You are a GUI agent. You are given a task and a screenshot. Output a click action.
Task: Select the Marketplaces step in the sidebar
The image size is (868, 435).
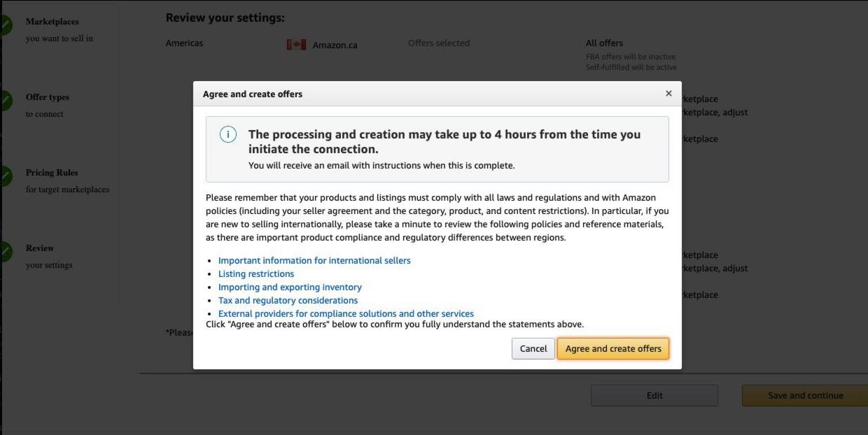coord(51,22)
